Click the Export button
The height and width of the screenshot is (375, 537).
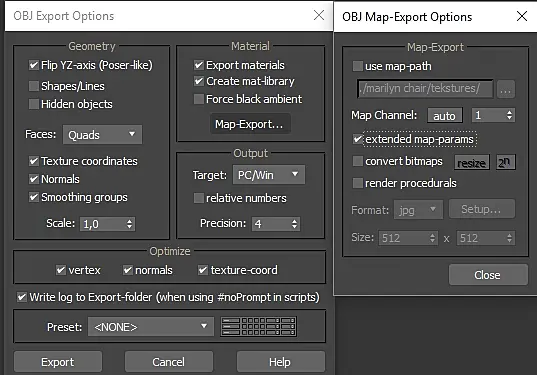pos(58,362)
